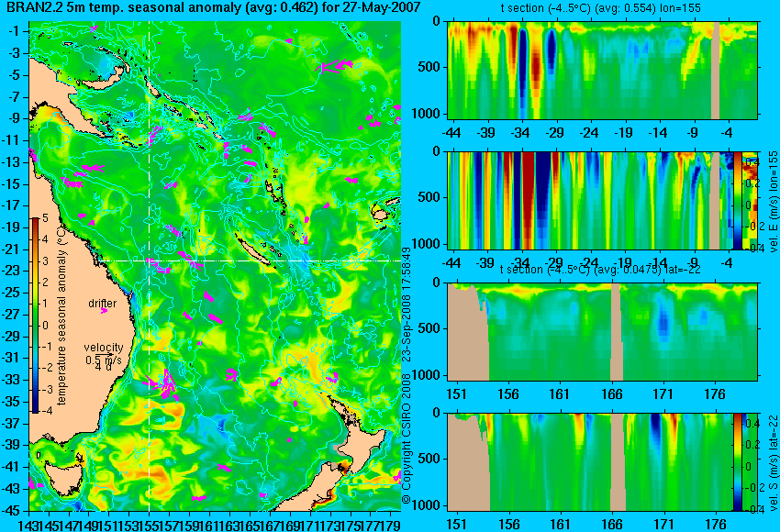Image resolution: width=780 pixels, height=532 pixels.
Task: Click the New Caledonia island on the map
Action: tap(253, 252)
